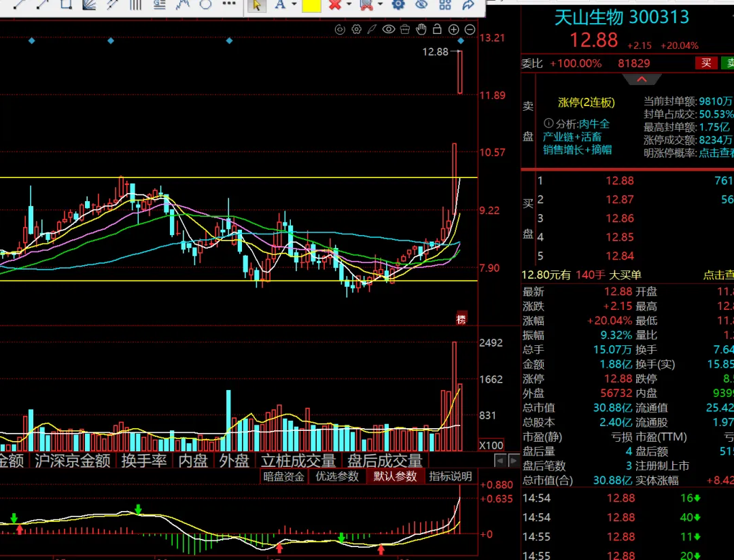
Task: Select the rectangle drawing tool
Action: pos(66,5)
